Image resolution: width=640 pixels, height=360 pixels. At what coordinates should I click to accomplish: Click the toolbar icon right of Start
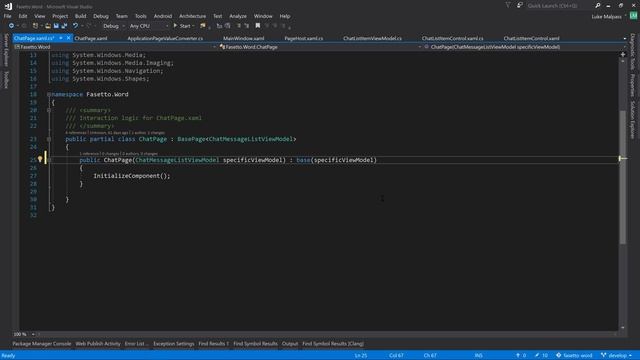[x=203, y=26]
